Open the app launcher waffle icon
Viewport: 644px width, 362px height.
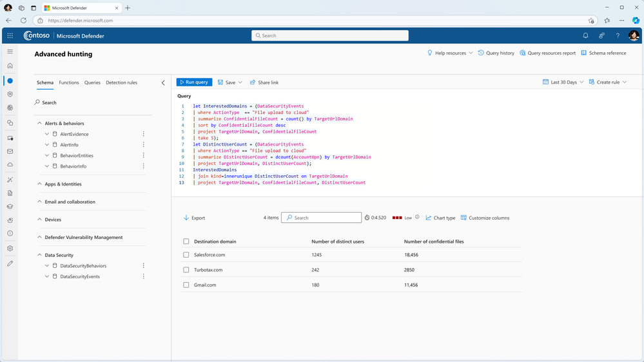pos(10,35)
